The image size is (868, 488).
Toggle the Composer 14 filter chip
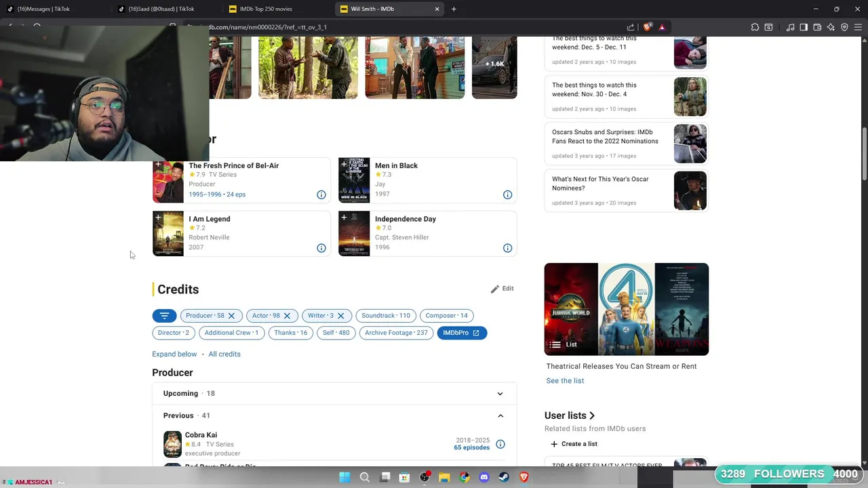[x=446, y=315]
